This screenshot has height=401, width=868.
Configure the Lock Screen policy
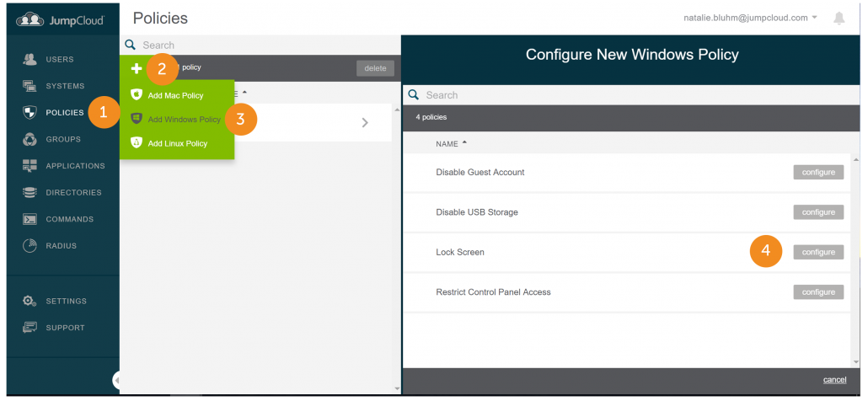click(x=817, y=252)
